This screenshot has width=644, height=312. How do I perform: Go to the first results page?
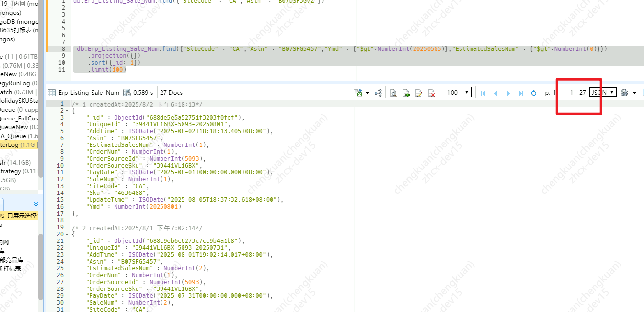pyautogui.click(x=483, y=93)
